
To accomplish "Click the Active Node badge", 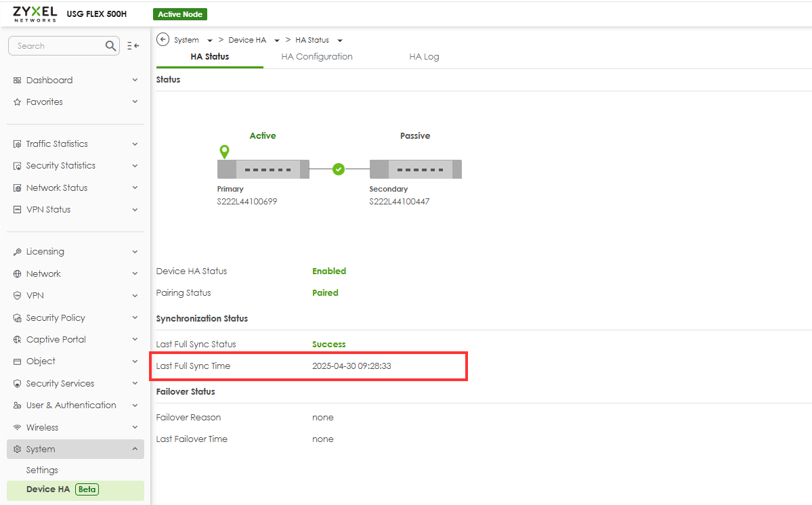I will pyautogui.click(x=180, y=14).
